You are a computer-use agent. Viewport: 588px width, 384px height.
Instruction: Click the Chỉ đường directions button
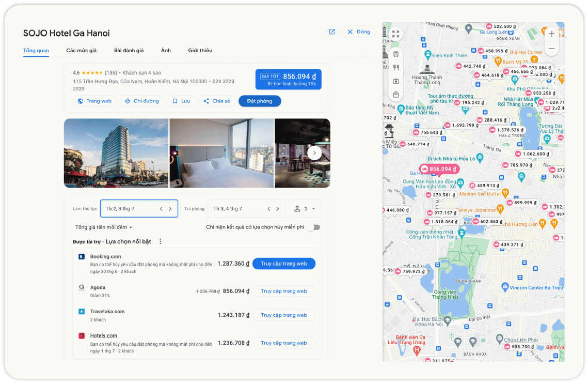coord(142,101)
